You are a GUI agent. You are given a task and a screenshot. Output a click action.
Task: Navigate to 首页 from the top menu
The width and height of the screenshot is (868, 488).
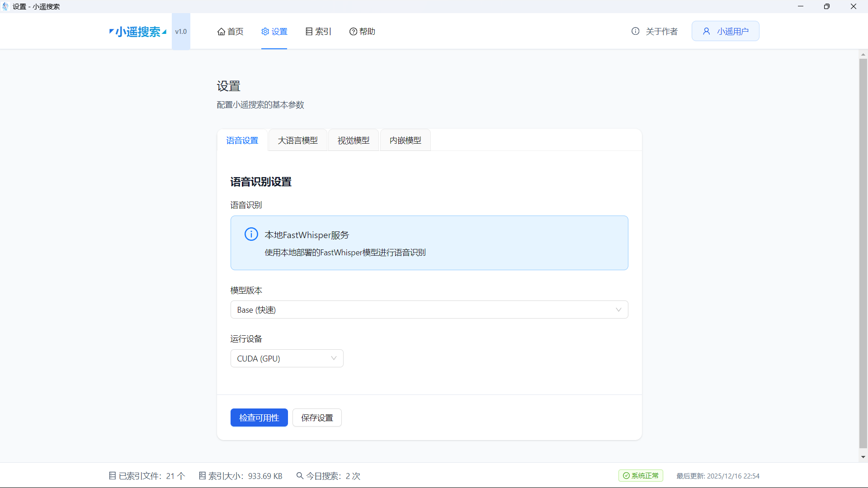tap(230, 31)
